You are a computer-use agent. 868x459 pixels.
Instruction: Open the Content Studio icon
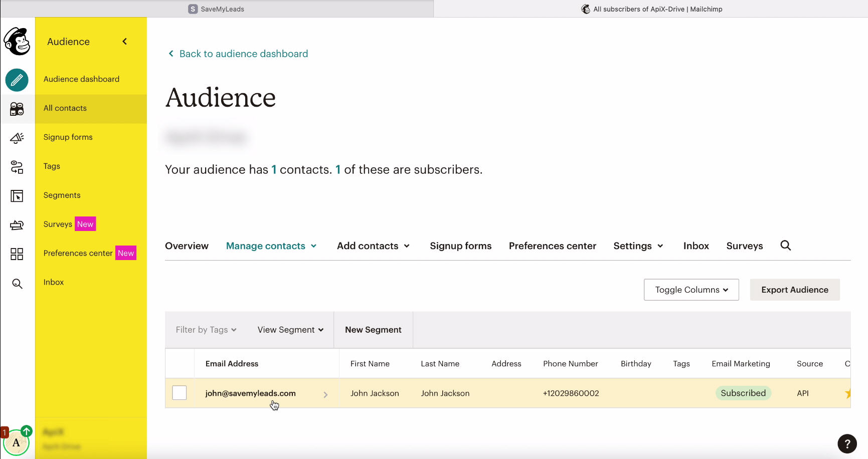coord(17,225)
